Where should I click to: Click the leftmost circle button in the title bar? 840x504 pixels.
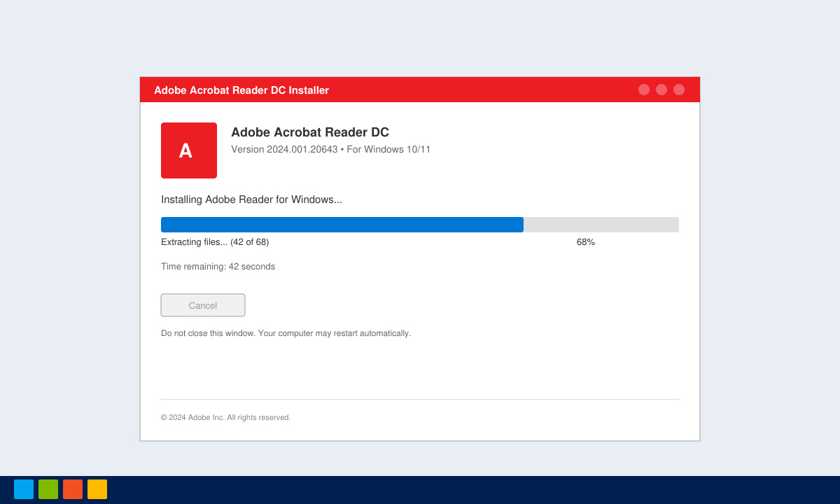coord(644,90)
